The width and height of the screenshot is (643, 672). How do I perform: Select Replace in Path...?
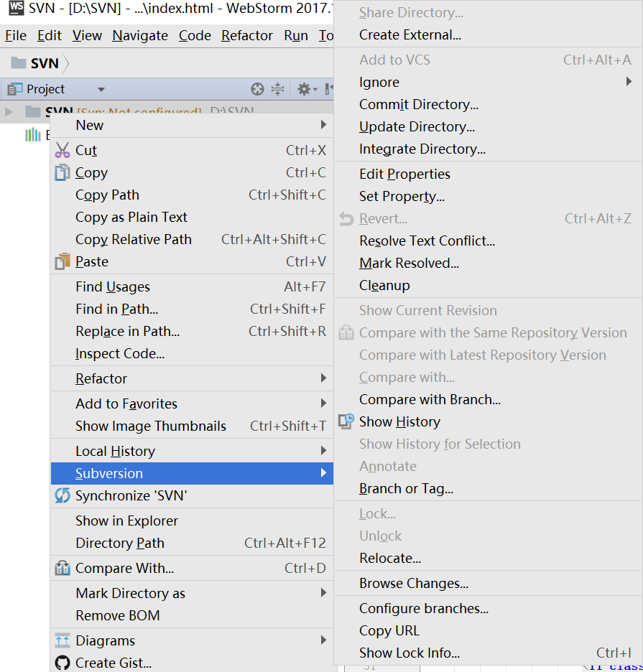tap(192, 331)
